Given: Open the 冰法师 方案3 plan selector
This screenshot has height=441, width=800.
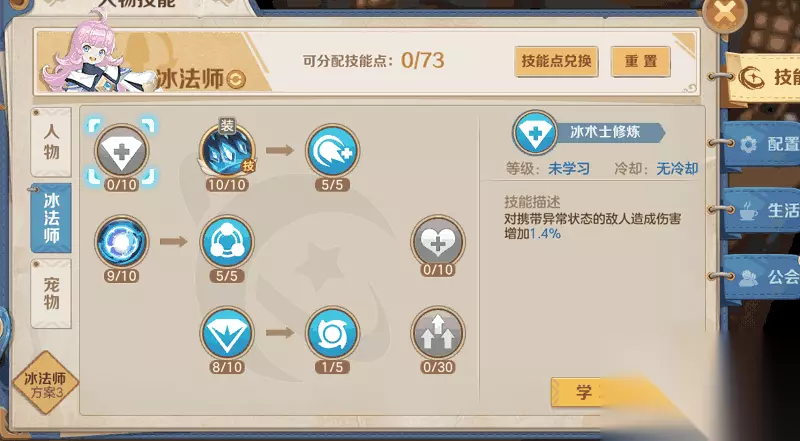Looking at the screenshot, I should point(46,383).
